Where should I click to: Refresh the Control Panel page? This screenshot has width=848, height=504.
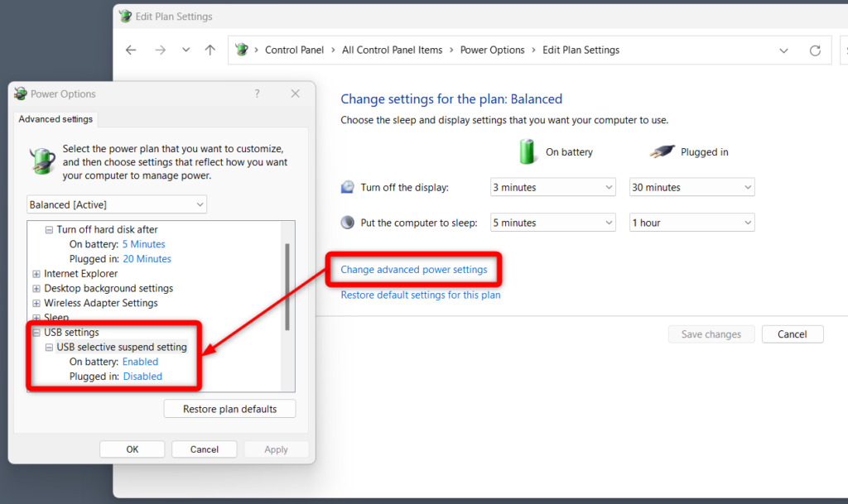(x=814, y=50)
